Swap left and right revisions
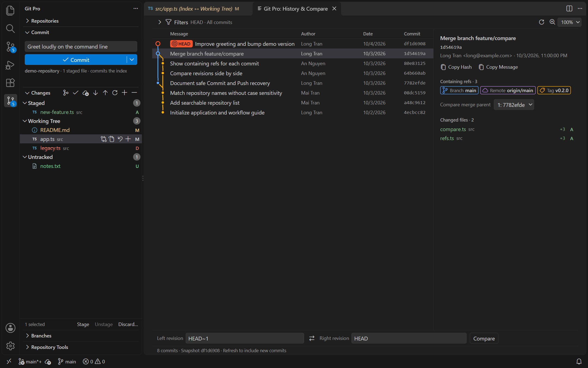 coord(312,338)
